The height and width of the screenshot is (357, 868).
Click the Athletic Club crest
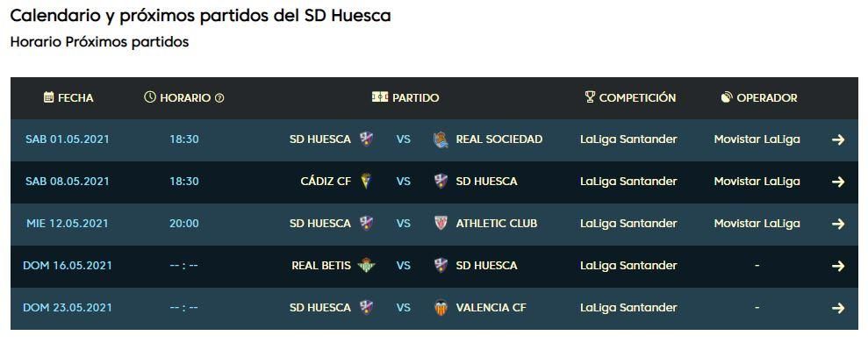[x=441, y=224]
